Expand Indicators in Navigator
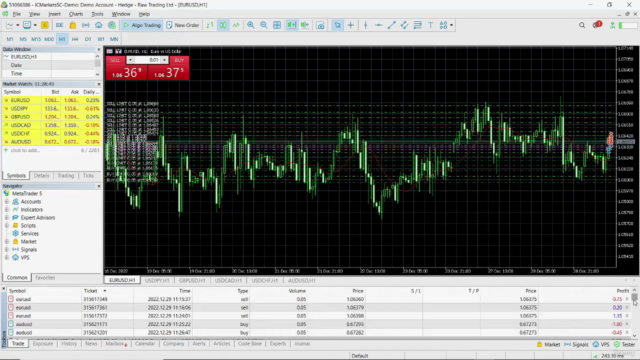Screen dimensions: 640x360 point(7,210)
